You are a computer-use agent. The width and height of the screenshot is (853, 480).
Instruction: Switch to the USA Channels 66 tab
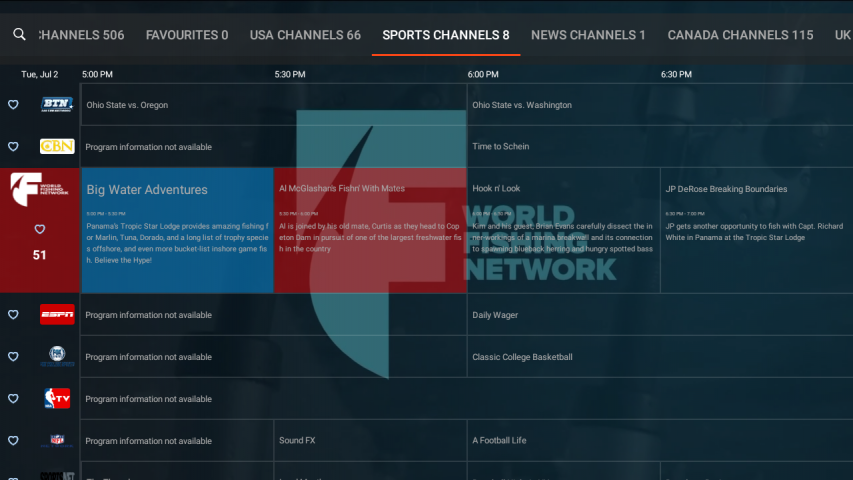pos(305,35)
